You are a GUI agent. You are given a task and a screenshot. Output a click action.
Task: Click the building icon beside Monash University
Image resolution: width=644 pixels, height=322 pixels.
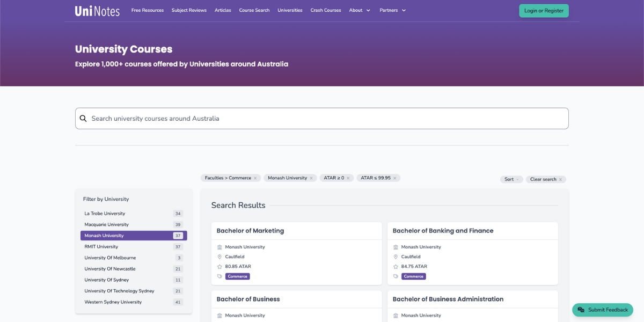pos(220,247)
